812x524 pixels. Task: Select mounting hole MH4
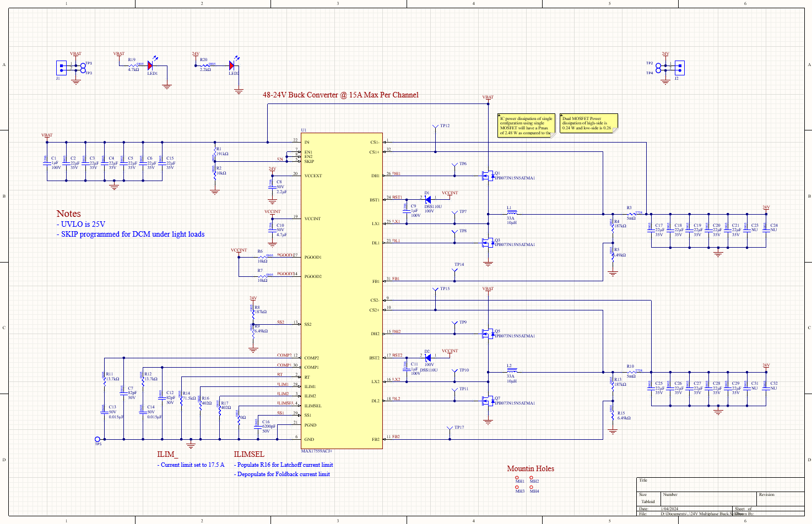click(532, 487)
